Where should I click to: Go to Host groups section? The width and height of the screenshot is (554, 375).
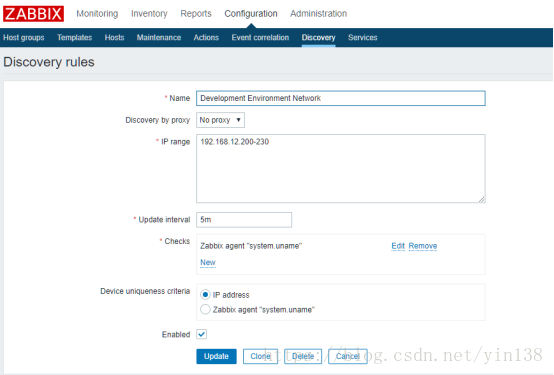tap(24, 37)
